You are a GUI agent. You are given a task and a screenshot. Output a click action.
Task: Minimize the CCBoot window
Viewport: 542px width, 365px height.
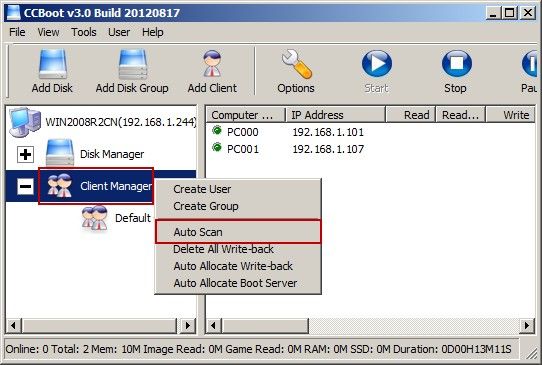[x=493, y=13]
